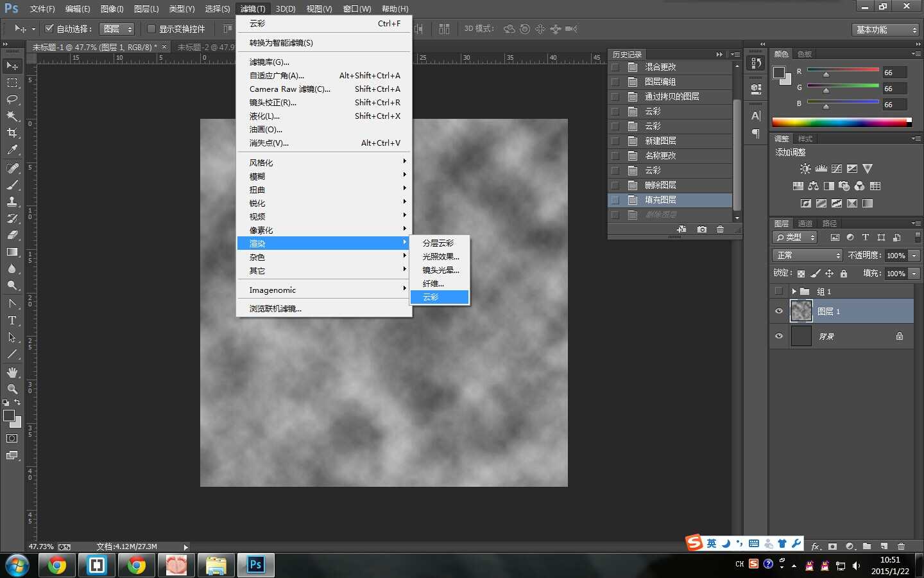
Task: Open 滤镜库 from the filter menu
Action: (324, 62)
